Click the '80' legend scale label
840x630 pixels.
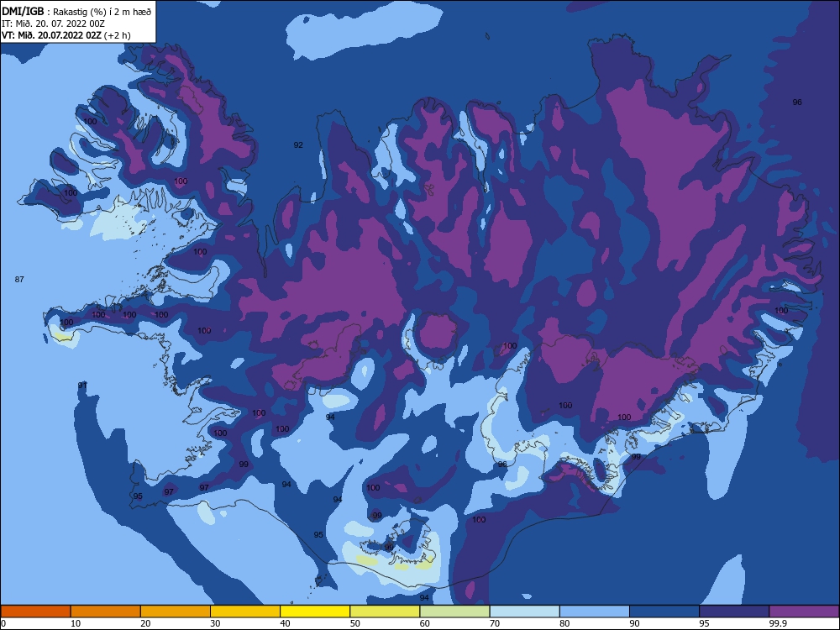pos(564,623)
